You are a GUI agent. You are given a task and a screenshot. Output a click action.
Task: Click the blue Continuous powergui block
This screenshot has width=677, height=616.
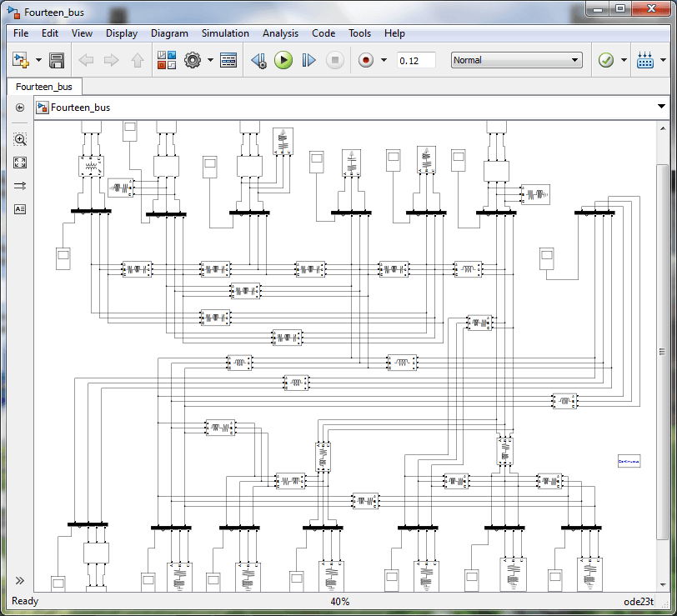[629, 462]
